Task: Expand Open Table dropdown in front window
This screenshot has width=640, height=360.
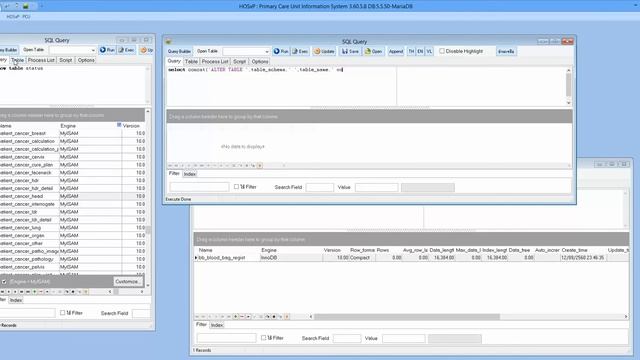Action: click(267, 51)
